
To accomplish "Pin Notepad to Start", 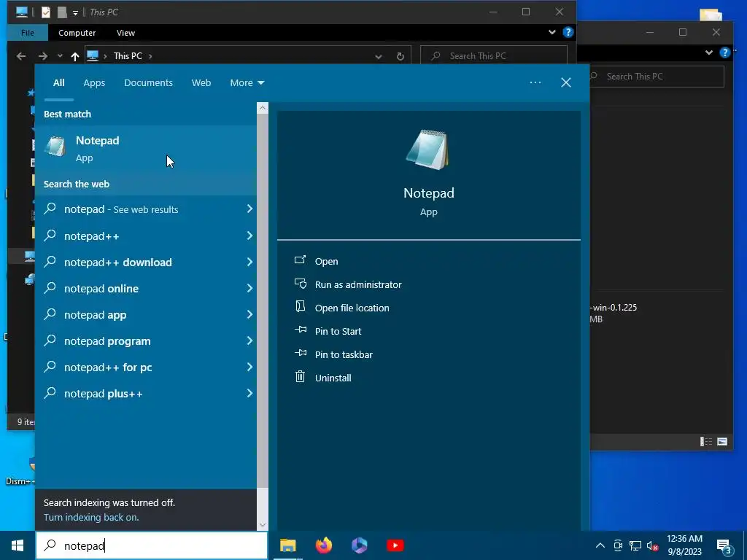I will 338,331.
